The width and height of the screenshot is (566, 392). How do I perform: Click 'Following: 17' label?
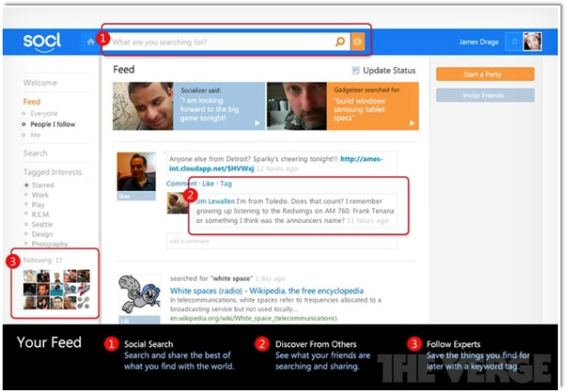pyautogui.click(x=42, y=260)
